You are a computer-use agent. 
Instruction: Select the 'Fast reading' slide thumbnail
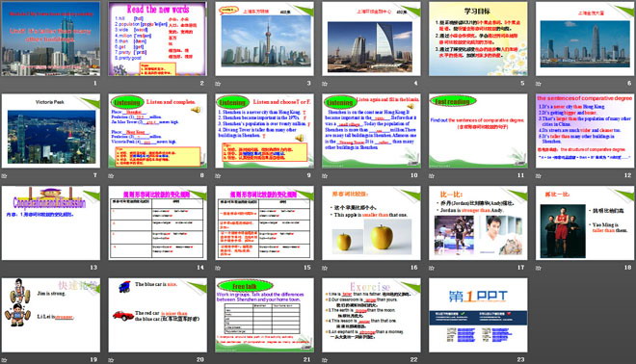click(478, 131)
